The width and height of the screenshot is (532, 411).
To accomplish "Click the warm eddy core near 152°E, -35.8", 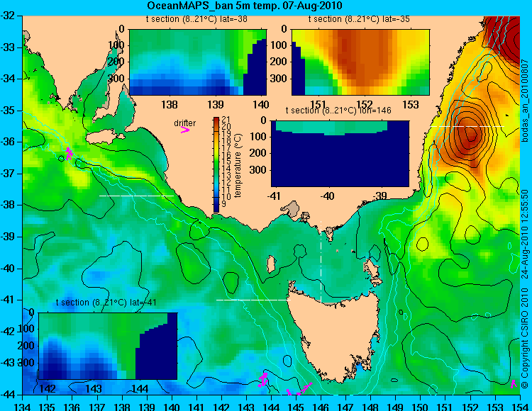I will [470, 135].
